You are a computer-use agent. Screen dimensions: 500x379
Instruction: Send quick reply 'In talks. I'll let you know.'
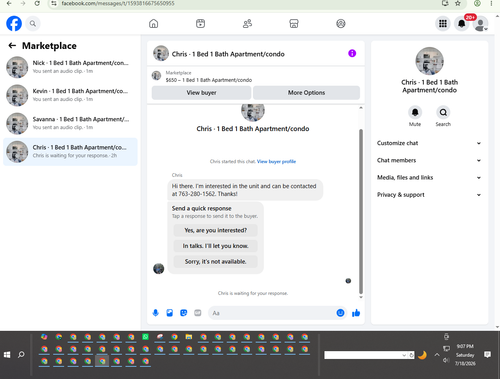216,246
